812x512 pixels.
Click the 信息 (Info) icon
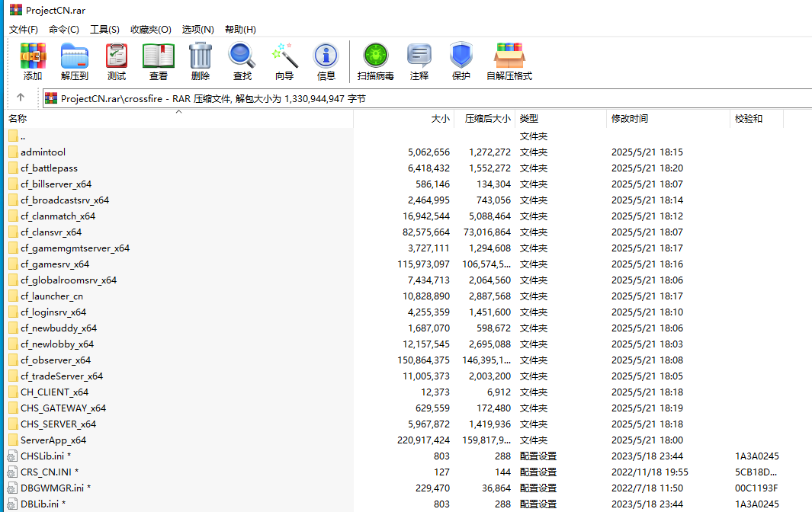click(x=326, y=56)
